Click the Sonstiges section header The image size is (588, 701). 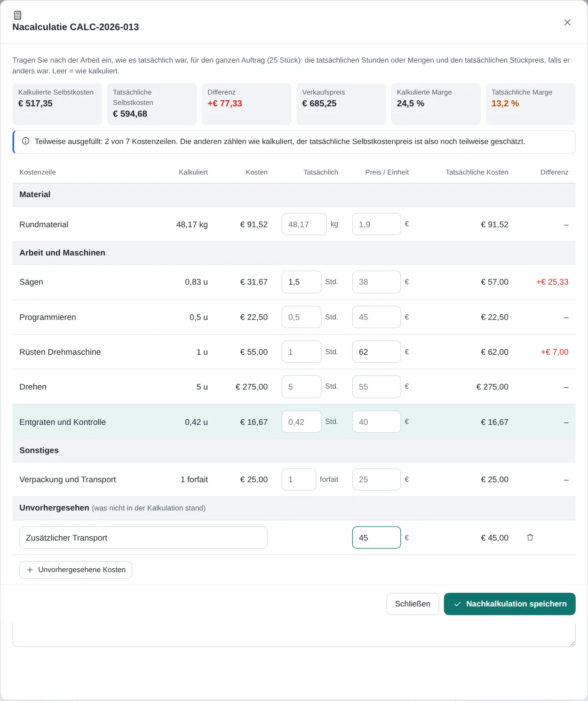point(294,451)
